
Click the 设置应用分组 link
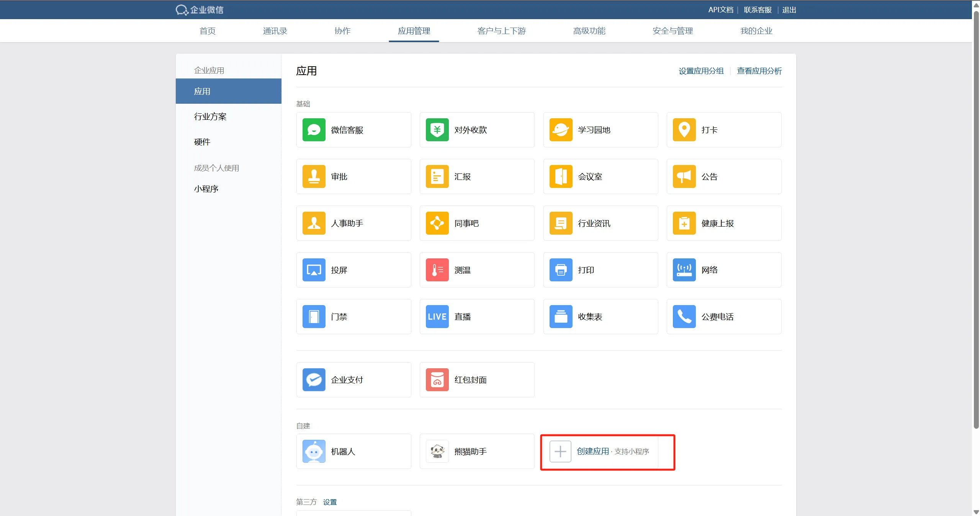point(701,71)
